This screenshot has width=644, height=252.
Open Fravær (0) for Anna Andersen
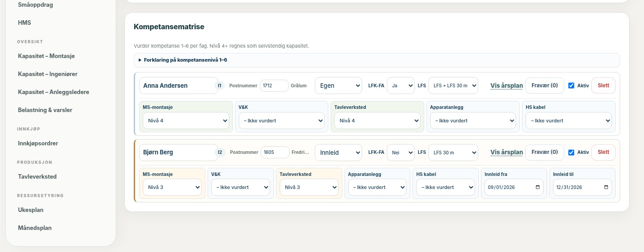click(x=544, y=85)
